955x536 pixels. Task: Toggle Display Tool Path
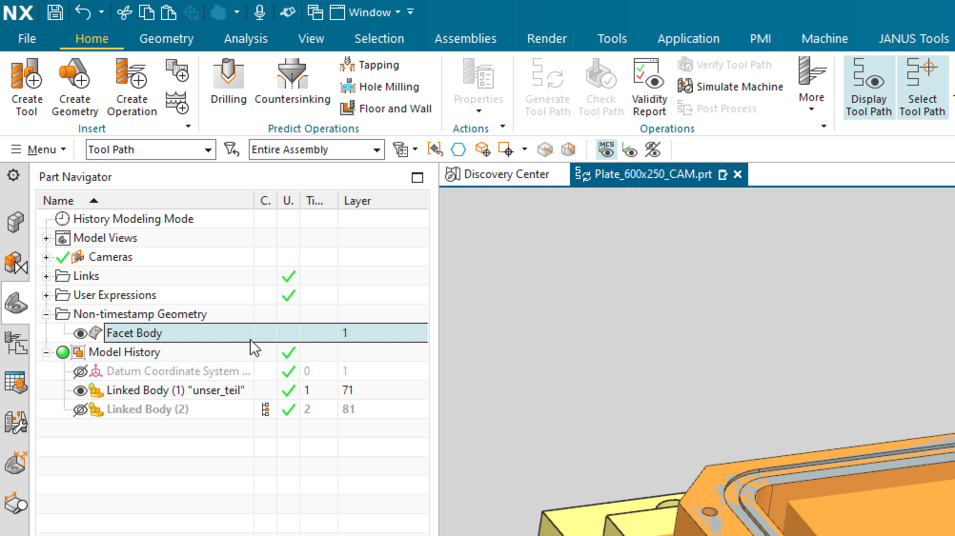tap(869, 87)
